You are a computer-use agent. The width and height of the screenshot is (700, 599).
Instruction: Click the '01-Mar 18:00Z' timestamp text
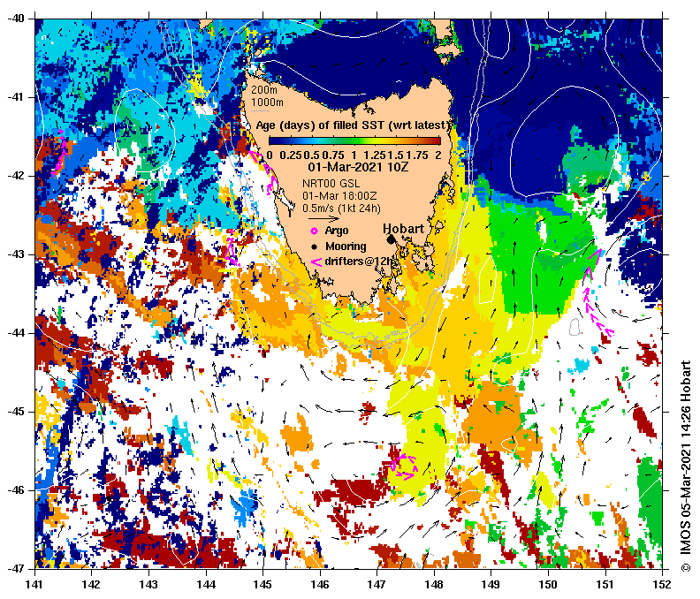click(339, 196)
